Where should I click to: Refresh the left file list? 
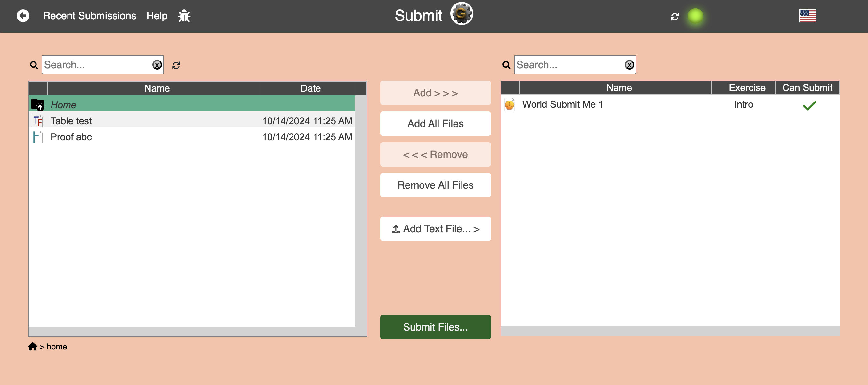176,65
